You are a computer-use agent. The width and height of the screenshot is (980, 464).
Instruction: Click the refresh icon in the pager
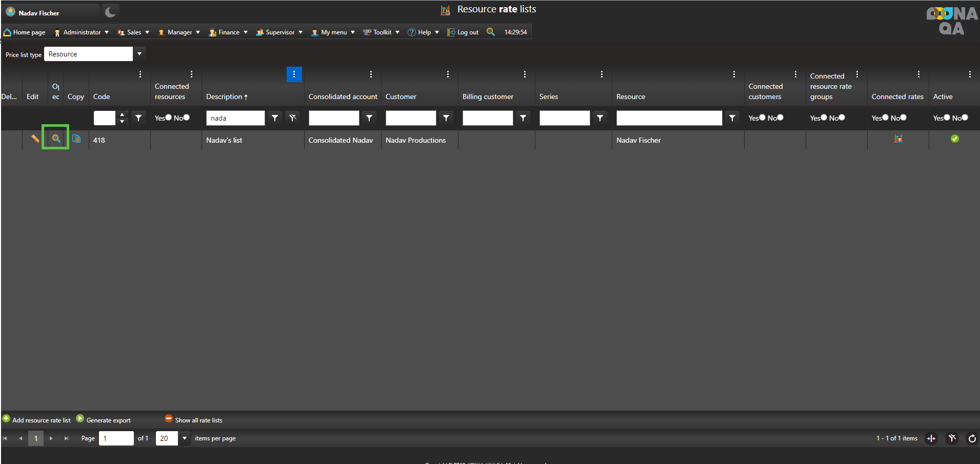tap(972, 438)
